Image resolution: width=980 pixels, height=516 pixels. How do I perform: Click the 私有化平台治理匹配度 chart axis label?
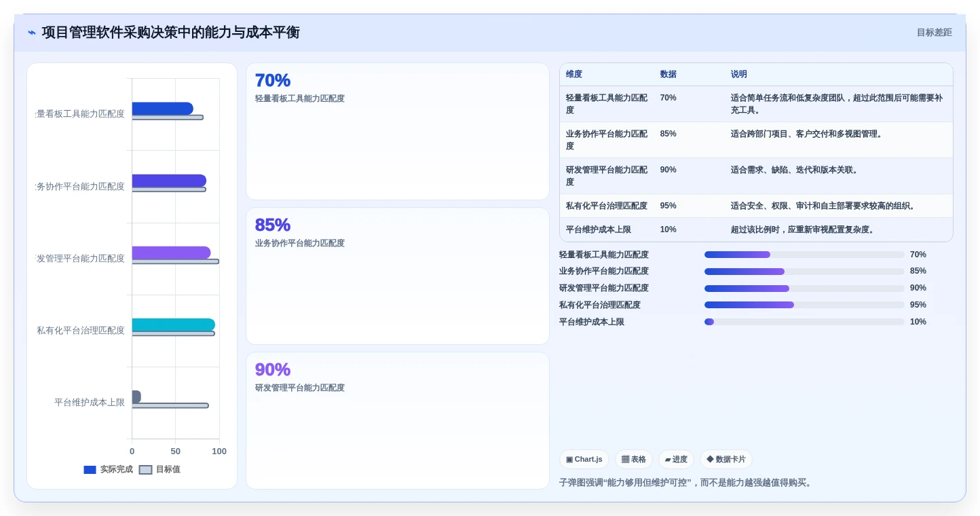pos(81,331)
